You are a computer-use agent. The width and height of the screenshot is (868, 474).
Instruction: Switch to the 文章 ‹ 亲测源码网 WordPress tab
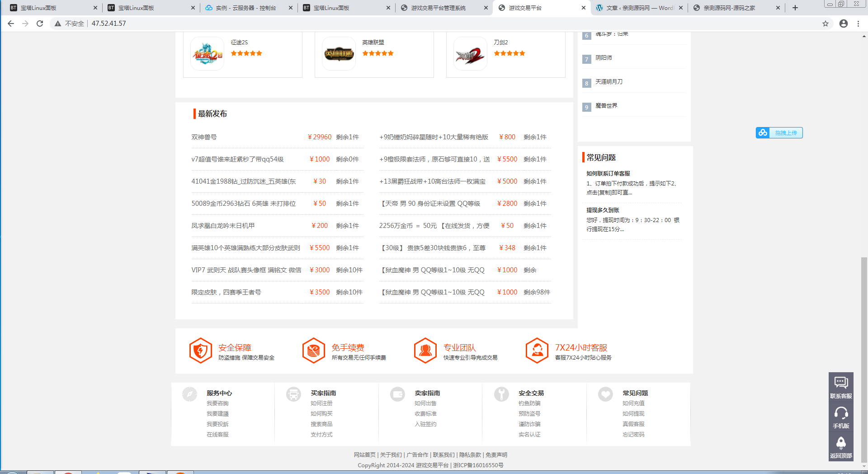[x=639, y=8]
